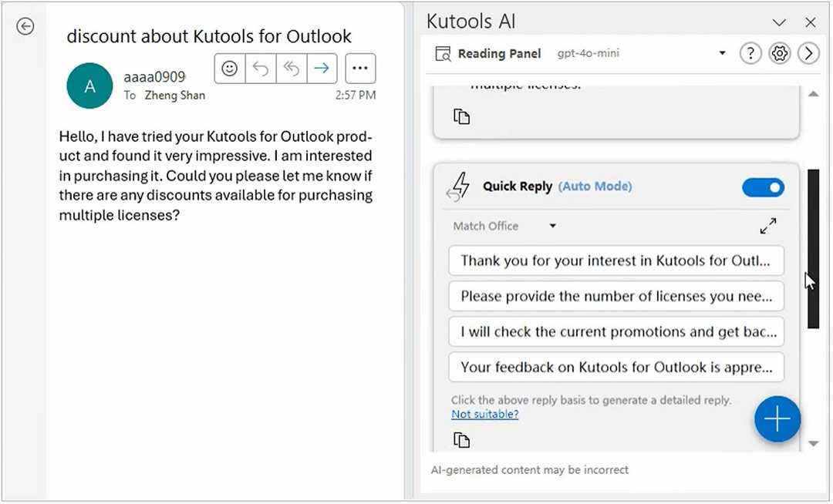Click the back arrow to exit the email
The width and height of the screenshot is (833, 504).
point(25,26)
